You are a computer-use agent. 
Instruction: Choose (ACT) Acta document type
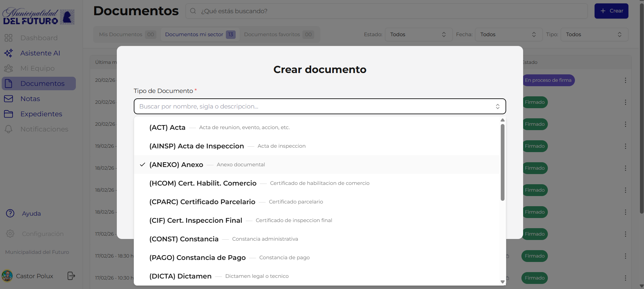(x=167, y=127)
